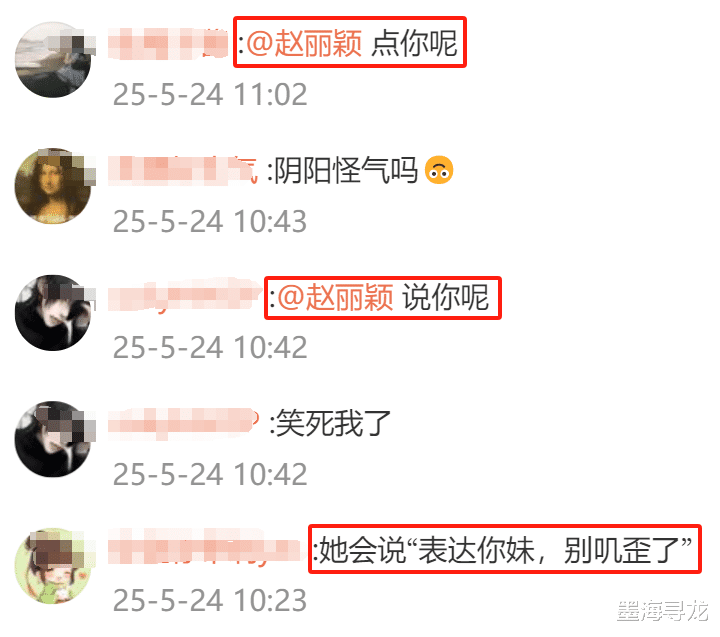Open the cartoon girl avatar profile
The height and width of the screenshot is (637, 720).
click(53, 566)
